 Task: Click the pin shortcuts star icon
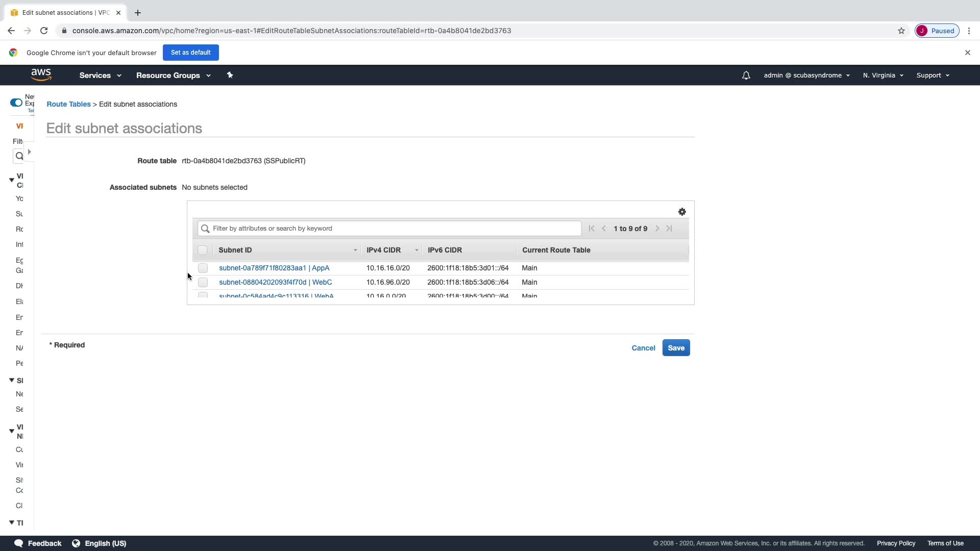tap(230, 75)
